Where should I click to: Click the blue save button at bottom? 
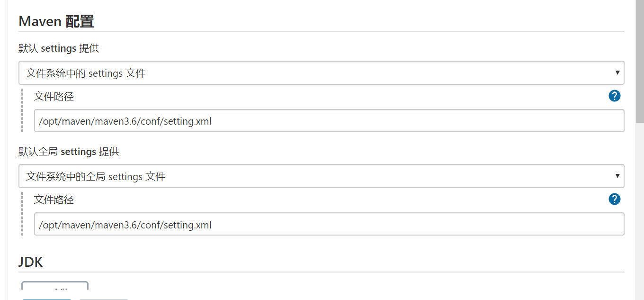coord(46,299)
